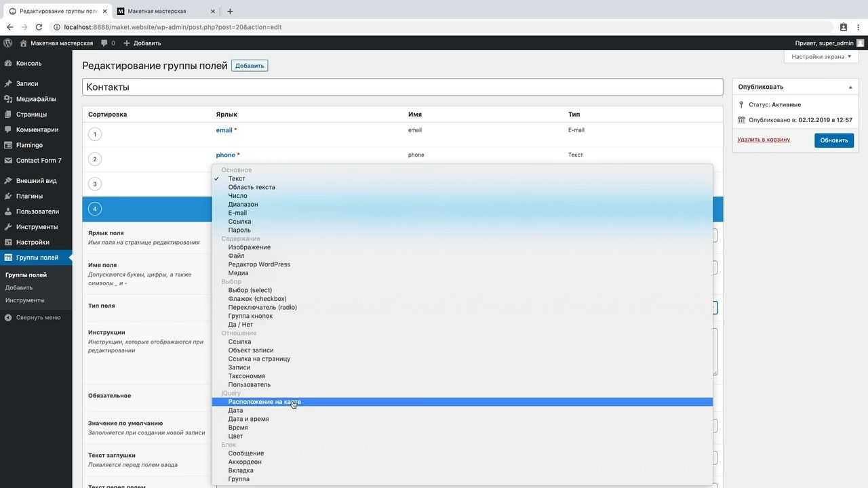Pick Дата и время option
Screen dimensions: 868x488
click(462, 419)
